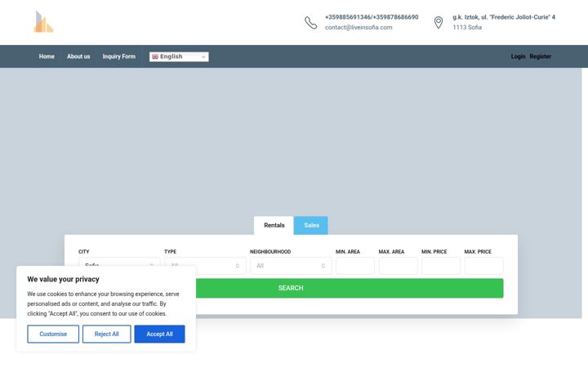Screen dimensions: 588x368
Task: Click the phone handset icon
Action: click(310, 23)
